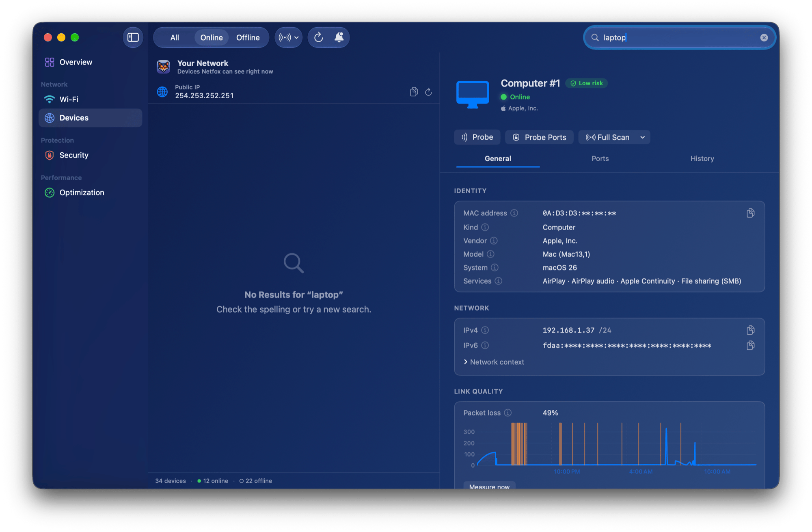The width and height of the screenshot is (812, 532).
Task: Open the scan options dropdown in toolbar
Action: [x=289, y=38]
